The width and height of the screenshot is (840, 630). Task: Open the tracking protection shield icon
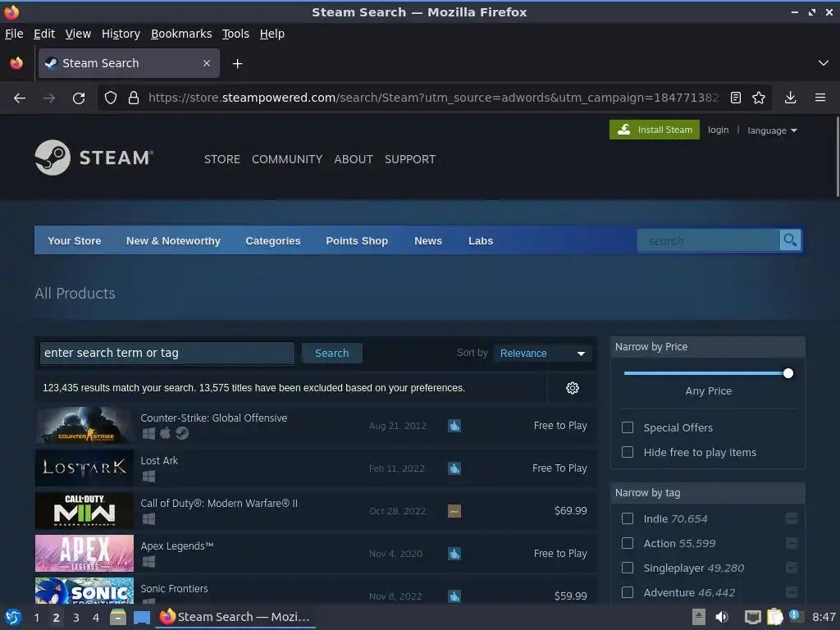click(x=111, y=98)
